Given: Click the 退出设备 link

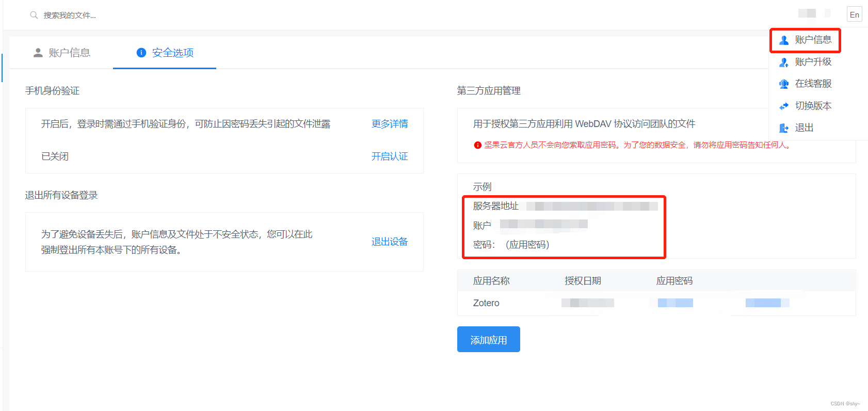Looking at the screenshot, I should pos(390,242).
